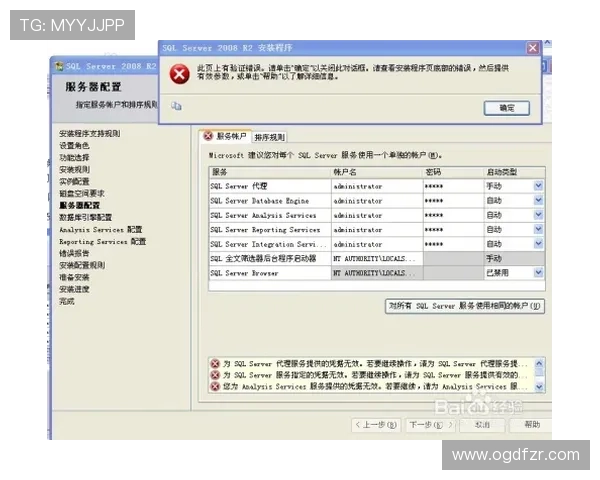
Task: Click the 启动类型 column header
Action: click(x=515, y=172)
